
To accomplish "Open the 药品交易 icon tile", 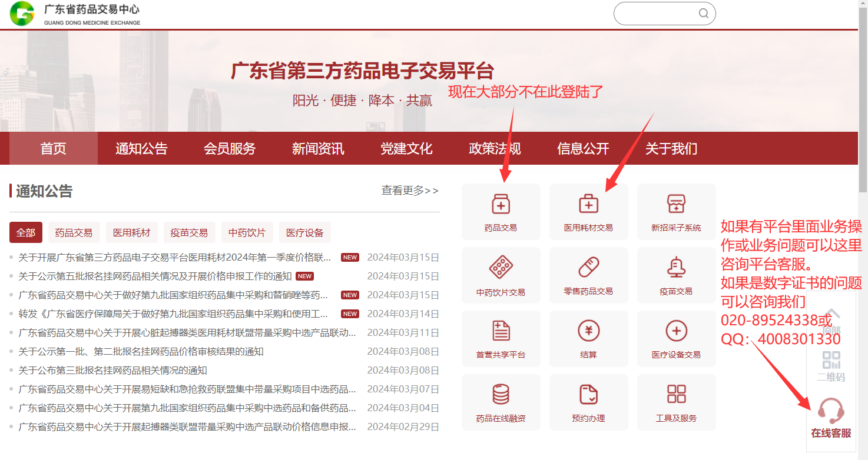I will click(501, 205).
